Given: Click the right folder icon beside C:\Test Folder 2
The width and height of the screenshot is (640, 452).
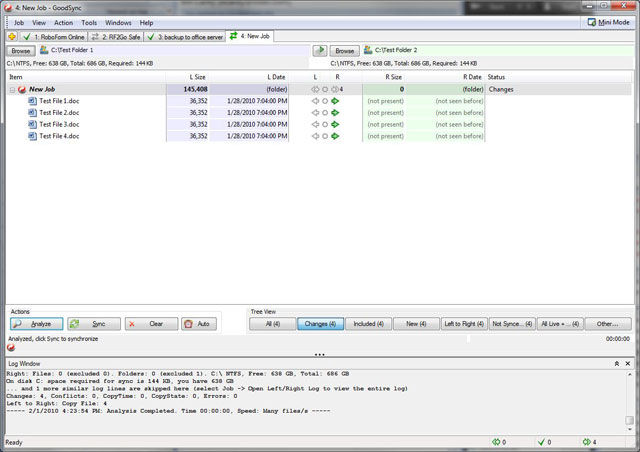Looking at the screenshot, I should (368, 50).
